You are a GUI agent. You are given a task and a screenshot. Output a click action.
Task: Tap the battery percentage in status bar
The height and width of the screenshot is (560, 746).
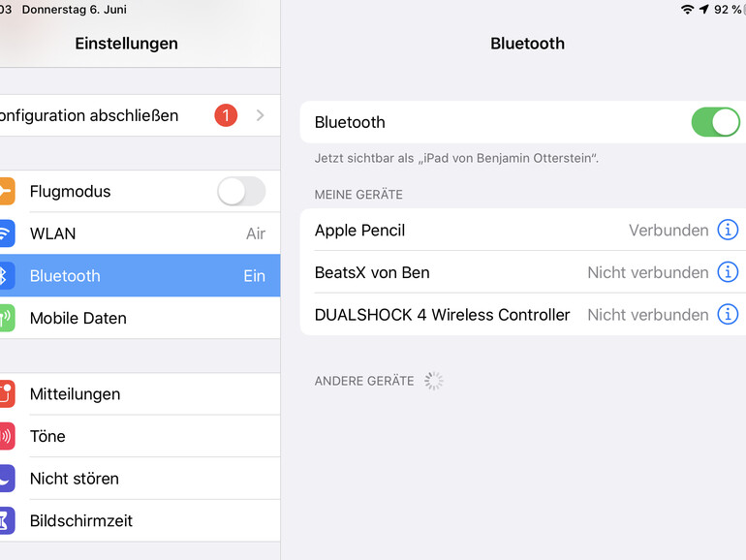click(x=727, y=10)
